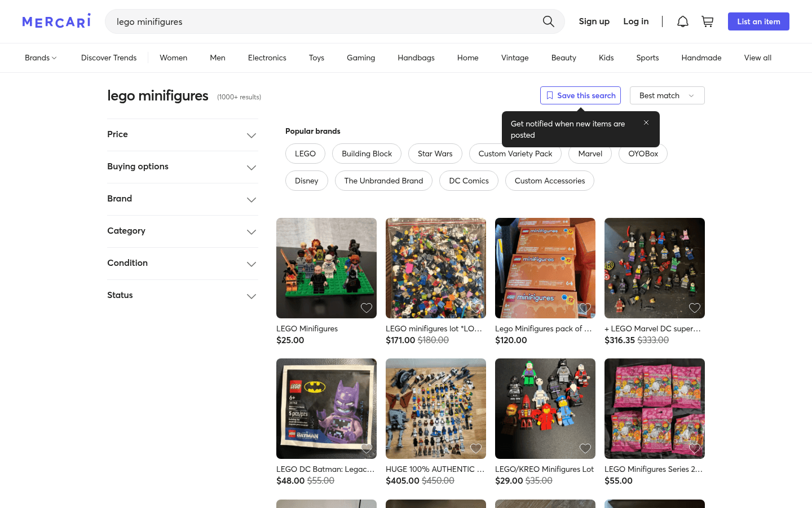The image size is (812, 508).
Task: Open the Lego Minifigures pack $120.00 thumbnail
Action: click(545, 268)
